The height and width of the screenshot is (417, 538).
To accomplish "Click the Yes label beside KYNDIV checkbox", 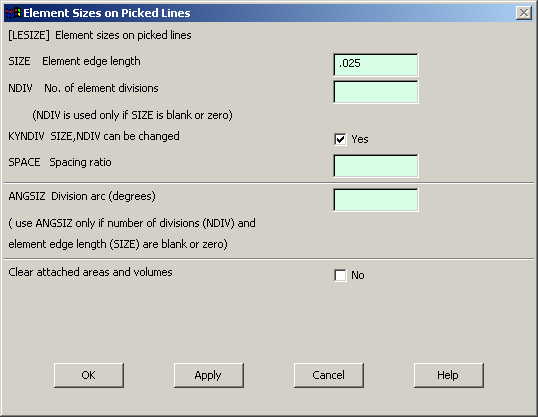I will pyautogui.click(x=360, y=139).
